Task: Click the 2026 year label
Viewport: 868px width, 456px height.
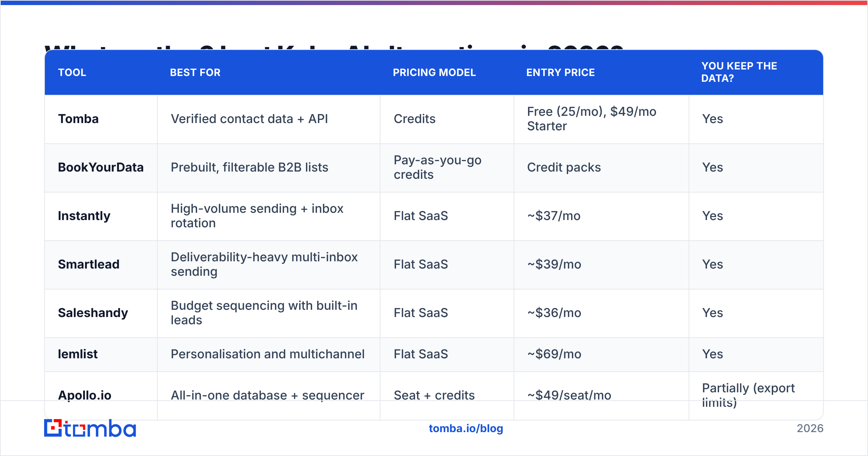Action: (x=810, y=428)
